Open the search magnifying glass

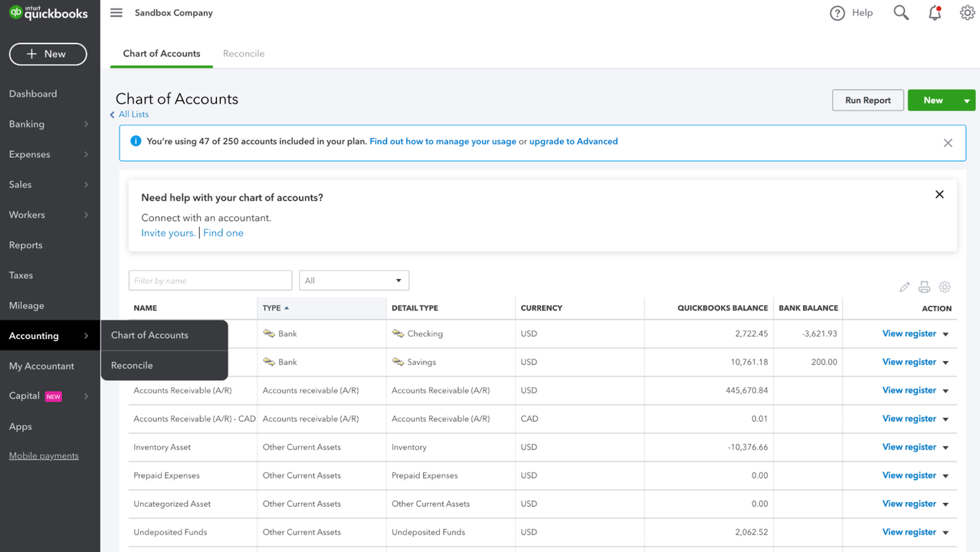pyautogui.click(x=901, y=13)
